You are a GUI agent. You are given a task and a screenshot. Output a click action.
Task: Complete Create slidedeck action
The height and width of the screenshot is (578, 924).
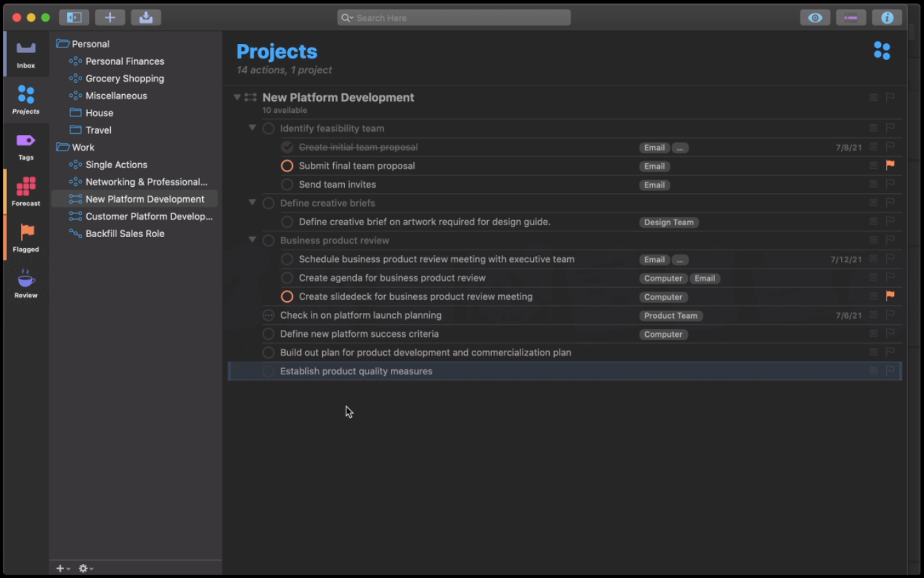[287, 296]
